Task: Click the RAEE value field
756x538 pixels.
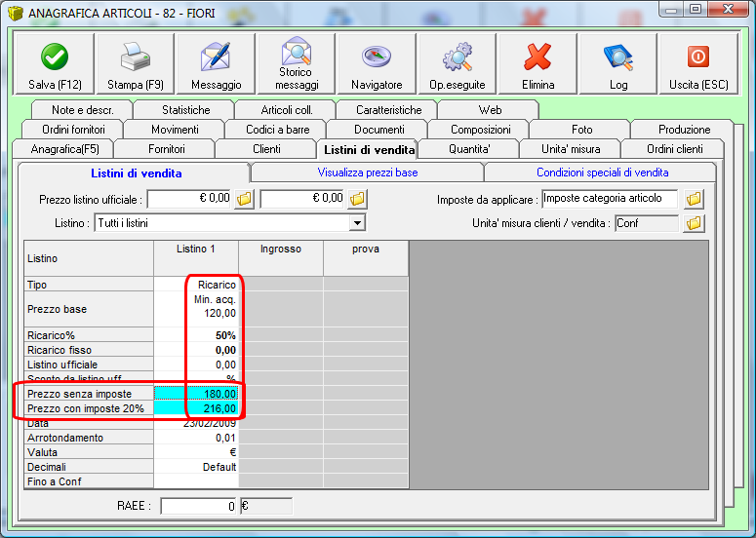Action: click(x=198, y=506)
